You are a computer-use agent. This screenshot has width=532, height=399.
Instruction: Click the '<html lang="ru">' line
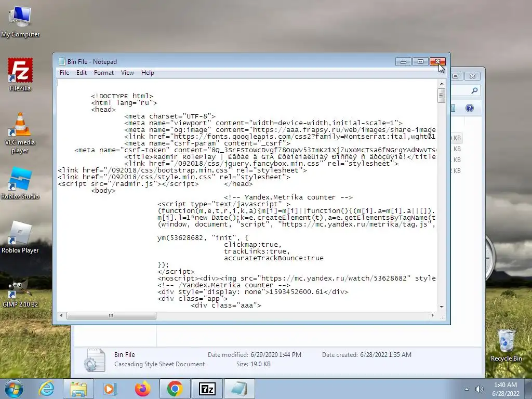point(124,103)
